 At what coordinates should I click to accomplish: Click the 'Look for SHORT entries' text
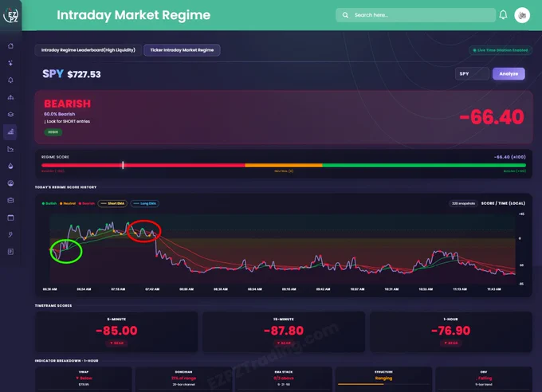[67, 121]
